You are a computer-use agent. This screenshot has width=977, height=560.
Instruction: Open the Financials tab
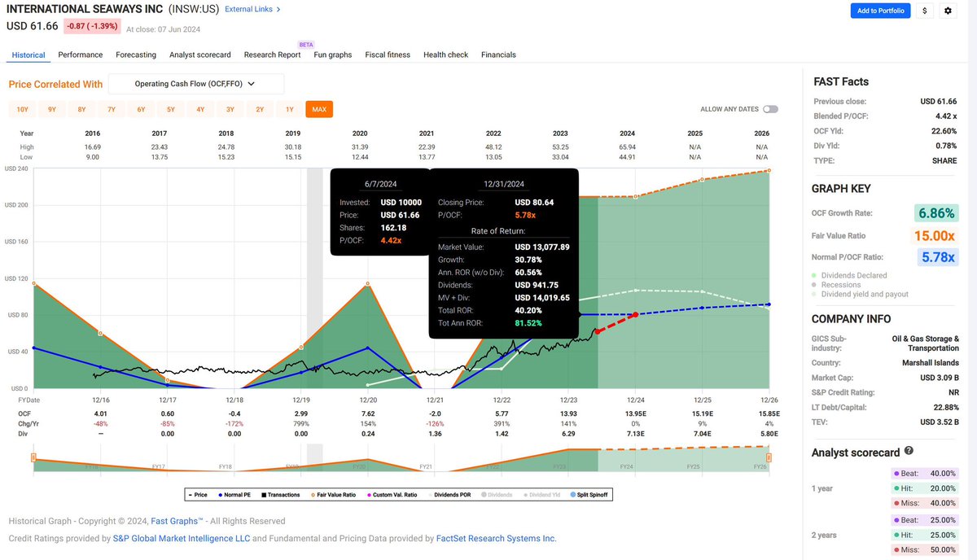click(x=498, y=55)
